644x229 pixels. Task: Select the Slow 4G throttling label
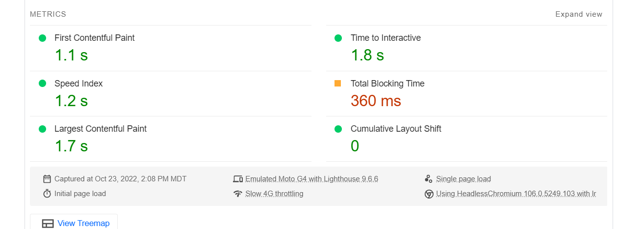pos(274,194)
